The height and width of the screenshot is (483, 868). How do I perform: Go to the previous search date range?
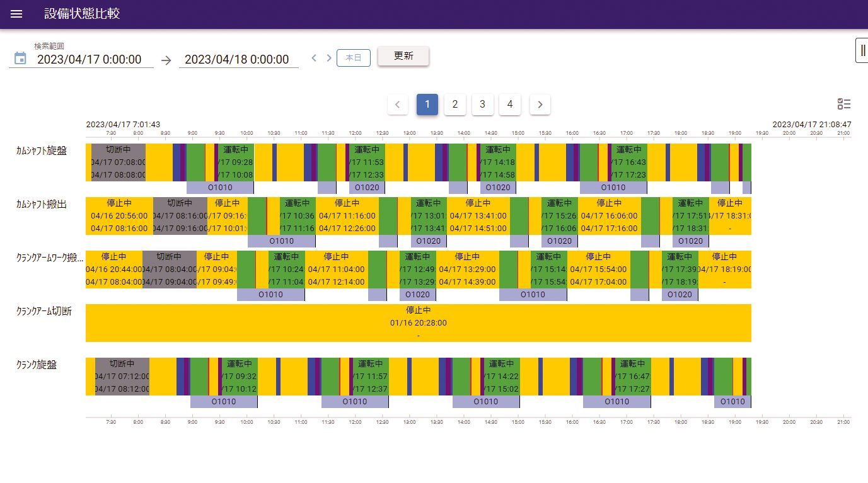coord(314,58)
